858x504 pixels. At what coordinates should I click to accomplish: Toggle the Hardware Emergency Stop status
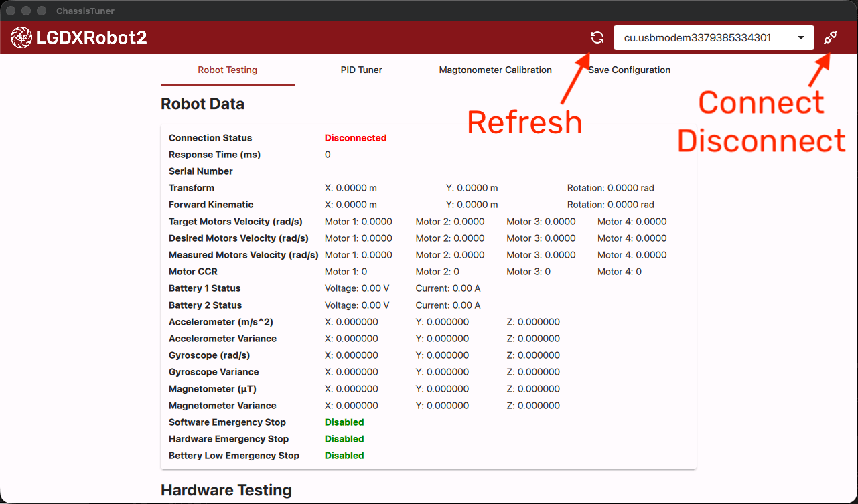344,438
